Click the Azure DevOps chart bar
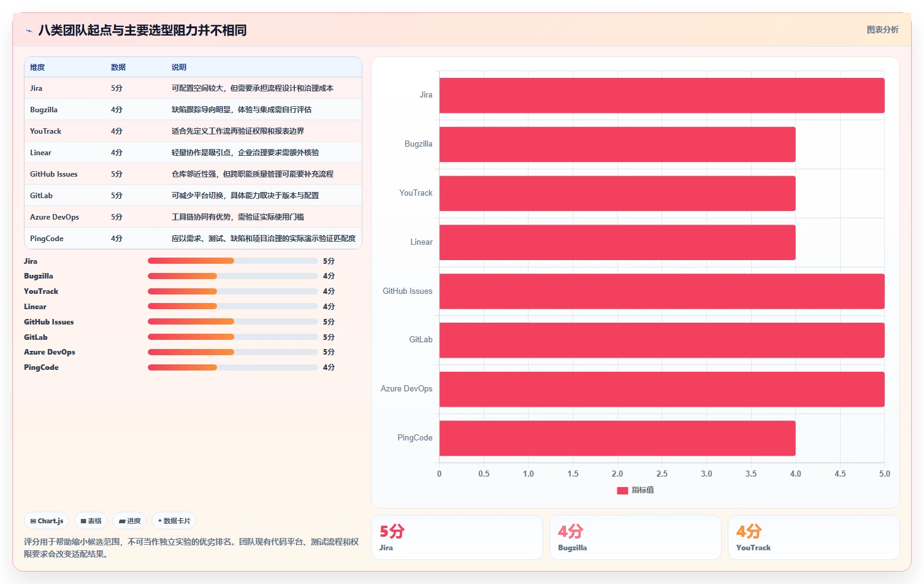This screenshot has height=584, width=924. (x=662, y=389)
